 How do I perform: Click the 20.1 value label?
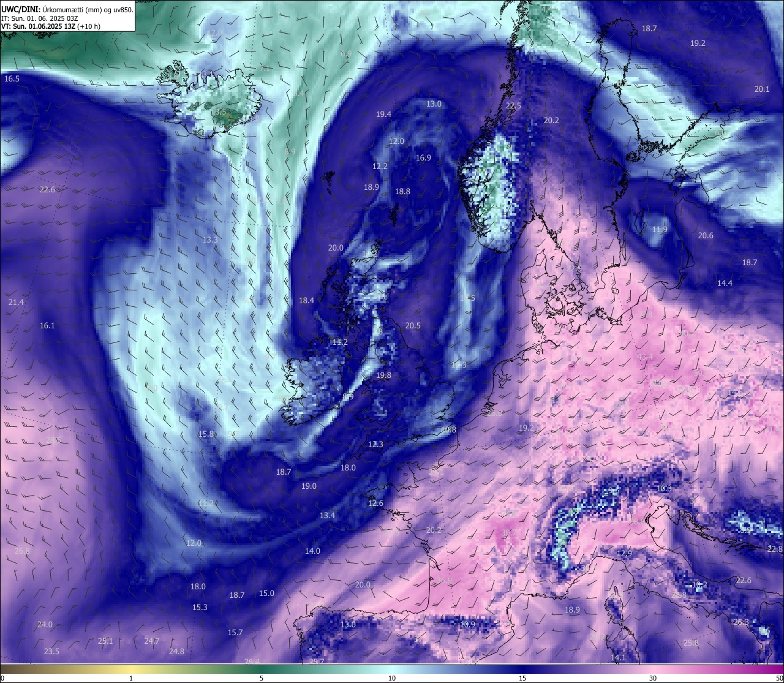[x=762, y=89]
